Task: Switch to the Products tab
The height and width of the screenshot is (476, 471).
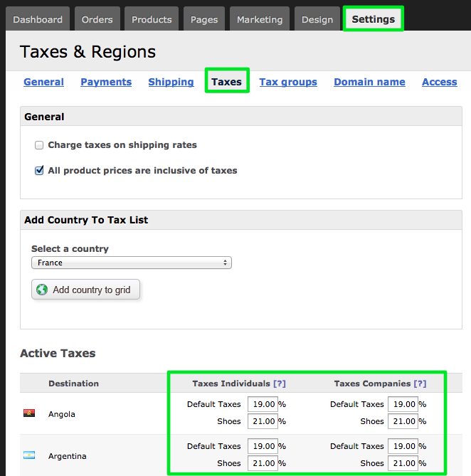Action: click(152, 18)
